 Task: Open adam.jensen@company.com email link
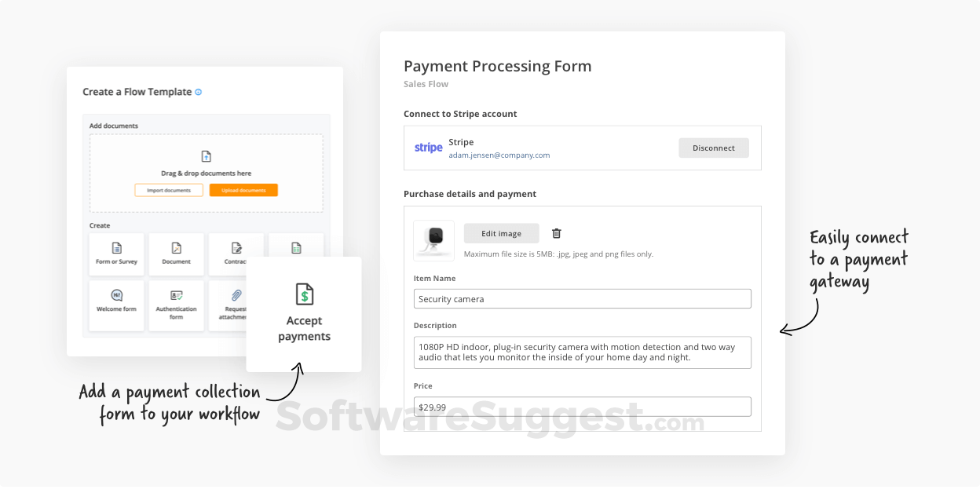[499, 155]
